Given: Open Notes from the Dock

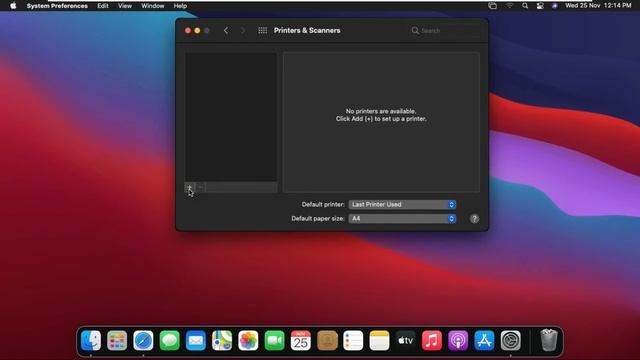Looking at the screenshot, I should click(380, 340).
